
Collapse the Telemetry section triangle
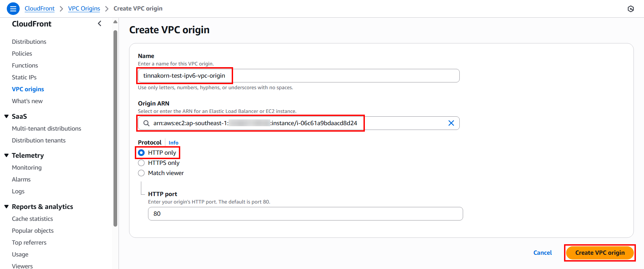6,155
